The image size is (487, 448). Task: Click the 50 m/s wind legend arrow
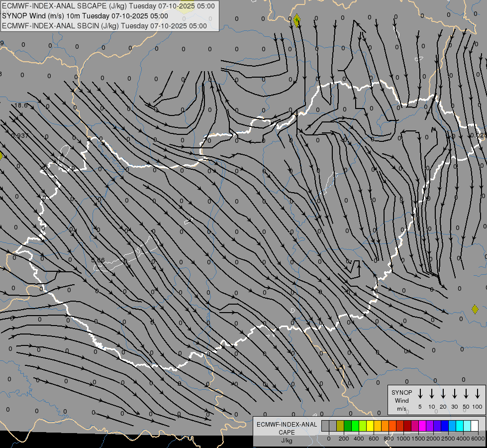pos(466,394)
